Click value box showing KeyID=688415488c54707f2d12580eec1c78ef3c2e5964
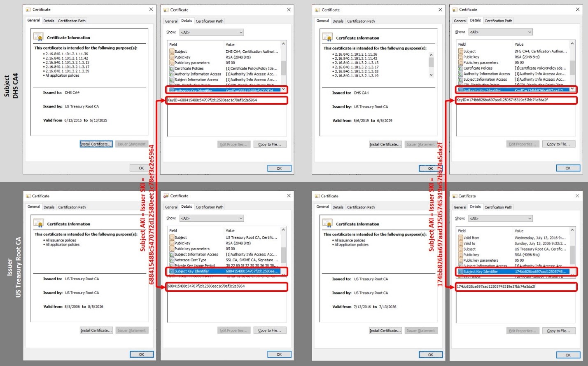The height and width of the screenshot is (366, 588). click(x=226, y=100)
